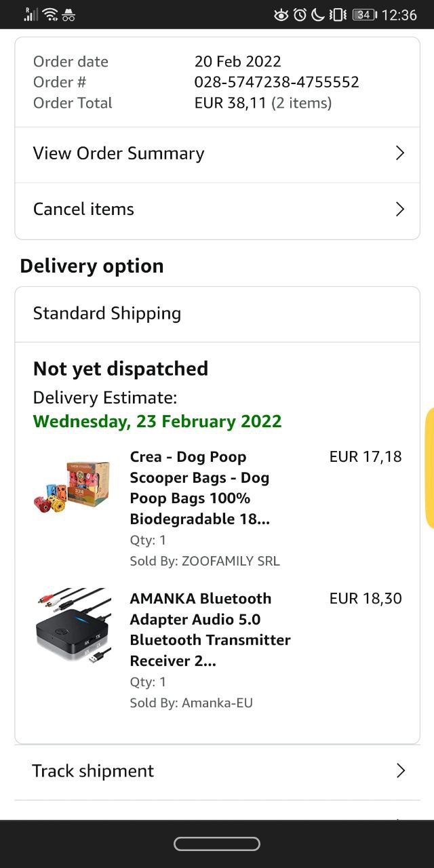
Task: Tap the eye comfort icon in status bar
Action: point(281,15)
